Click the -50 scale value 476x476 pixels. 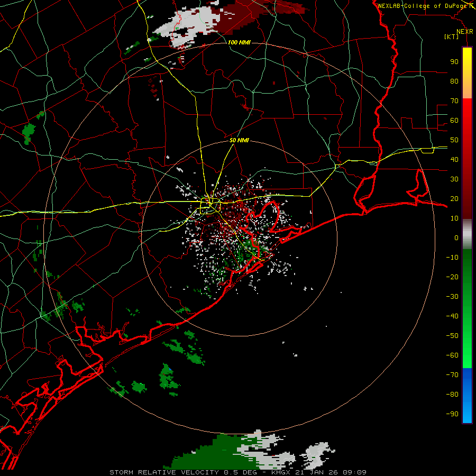click(x=452, y=336)
